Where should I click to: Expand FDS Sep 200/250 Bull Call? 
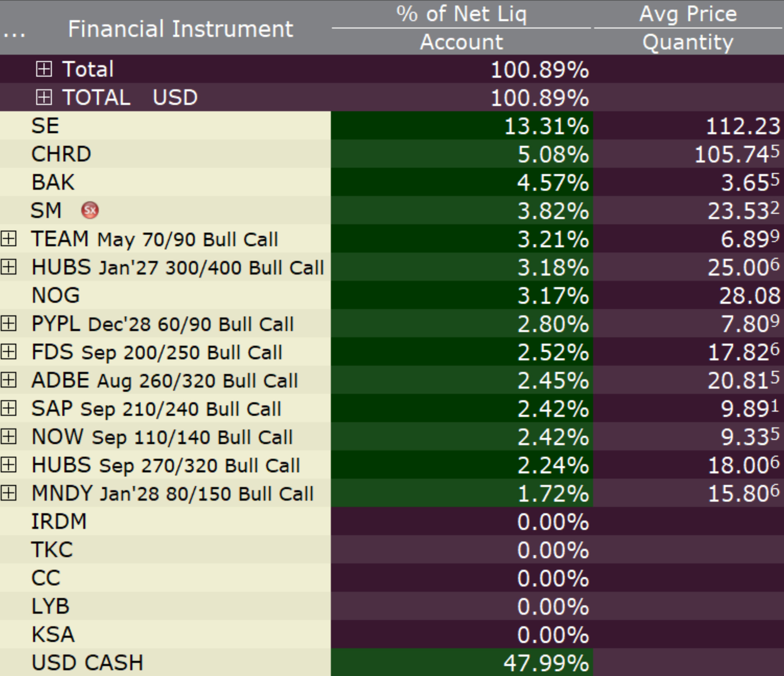pos(8,352)
